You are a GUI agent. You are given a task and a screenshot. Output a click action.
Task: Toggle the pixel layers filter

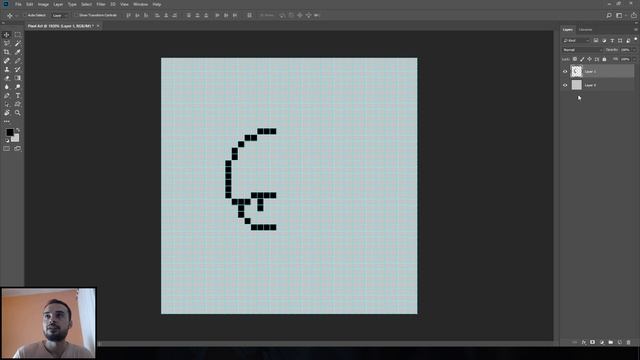click(x=596, y=40)
